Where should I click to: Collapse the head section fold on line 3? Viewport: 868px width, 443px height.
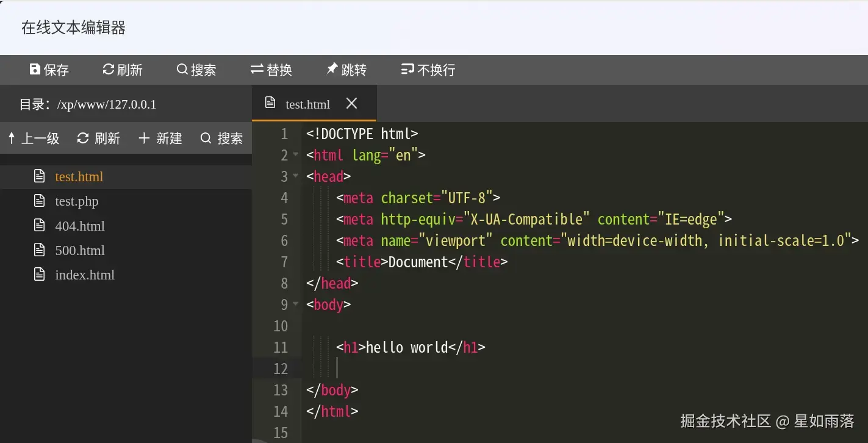click(x=295, y=175)
